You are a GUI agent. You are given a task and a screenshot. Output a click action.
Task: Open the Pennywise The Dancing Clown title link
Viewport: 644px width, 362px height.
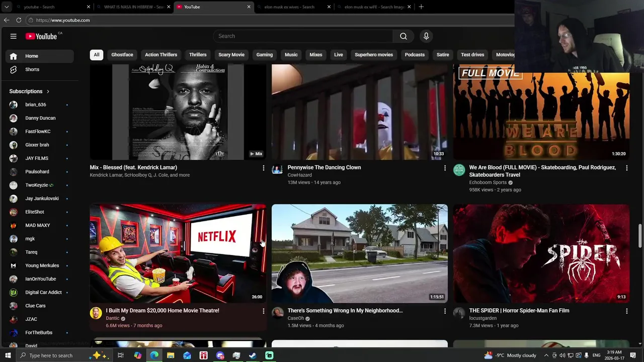(324, 167)
